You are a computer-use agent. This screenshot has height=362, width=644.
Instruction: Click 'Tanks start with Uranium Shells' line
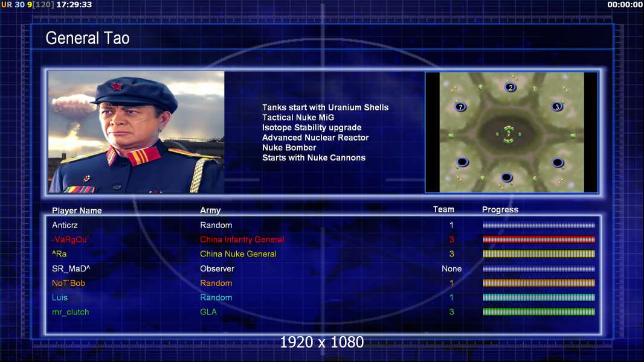coord(325,107)
